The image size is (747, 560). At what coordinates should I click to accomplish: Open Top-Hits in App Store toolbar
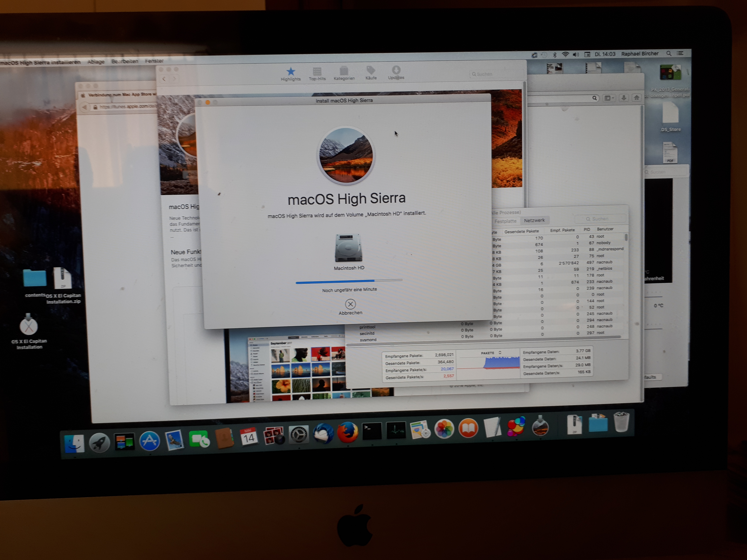coord(317,72)
